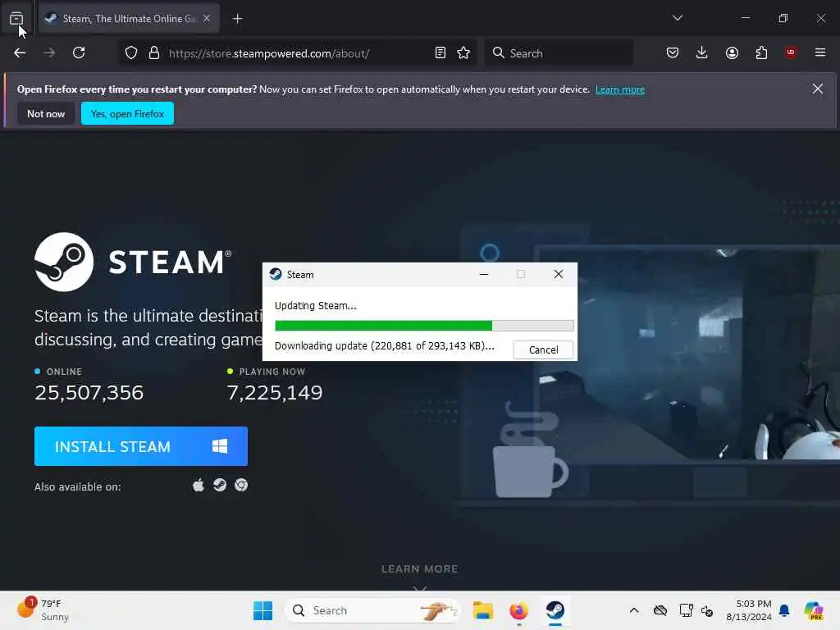Open the clock showing 5:03 PM
The width and height of the screenshot is (840, 630).
tap(748, 610)
